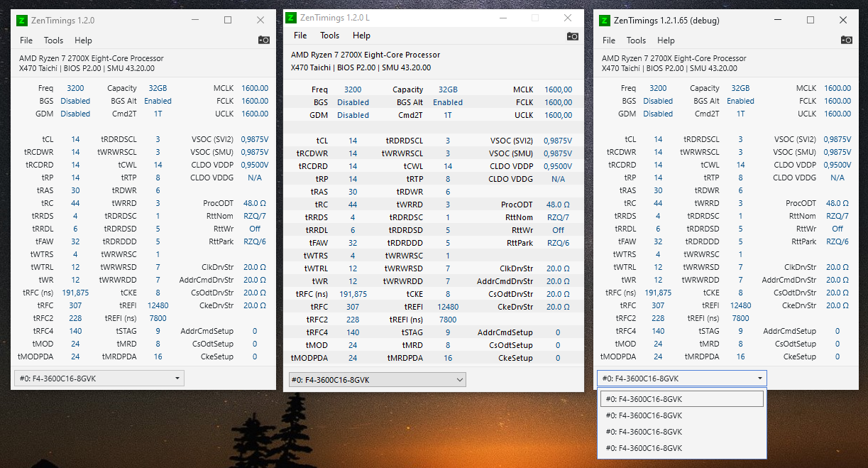Expand the memory module dropdown in ZenTimings 1.2.0
Screen dimensions: 868x468
99,379
